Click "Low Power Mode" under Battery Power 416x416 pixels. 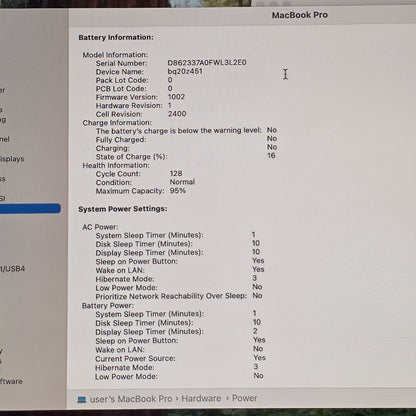tap(126, 377)
